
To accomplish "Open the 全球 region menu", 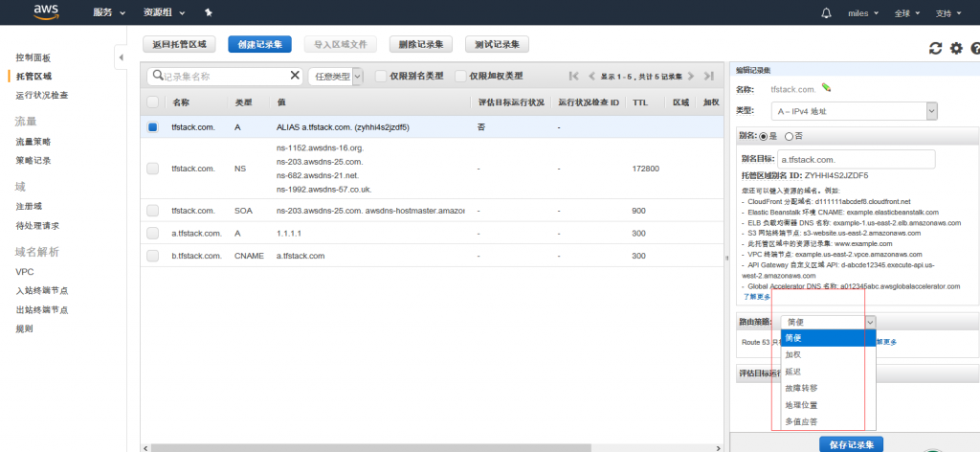I will point(906,13).
